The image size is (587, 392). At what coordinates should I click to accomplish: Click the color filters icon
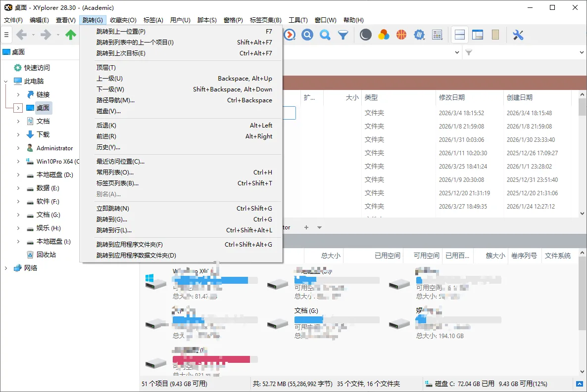click(384, 35)
